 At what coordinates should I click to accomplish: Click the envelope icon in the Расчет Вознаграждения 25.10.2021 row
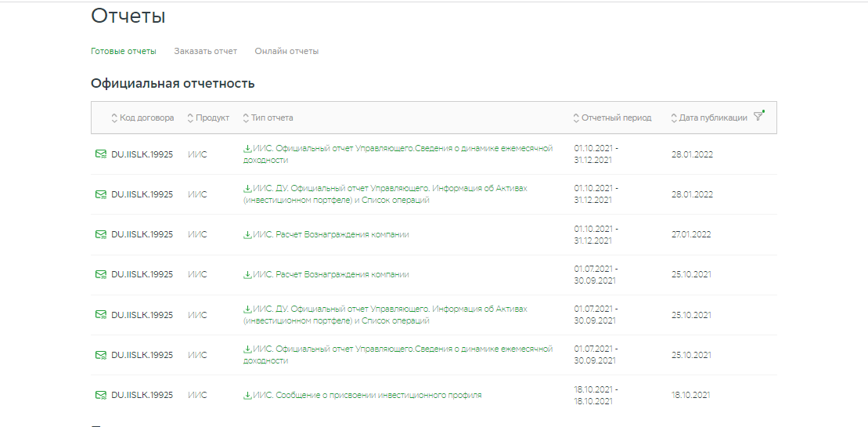tap(101, 274)
